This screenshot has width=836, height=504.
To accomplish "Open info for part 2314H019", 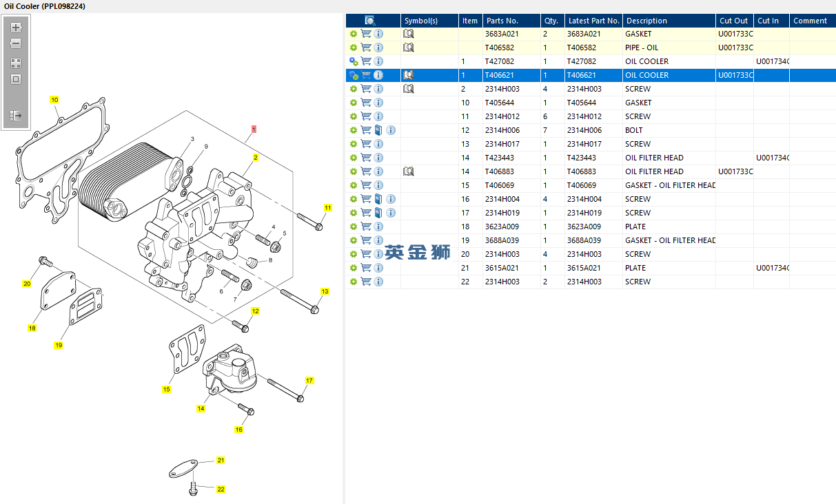I will [391, 213].
